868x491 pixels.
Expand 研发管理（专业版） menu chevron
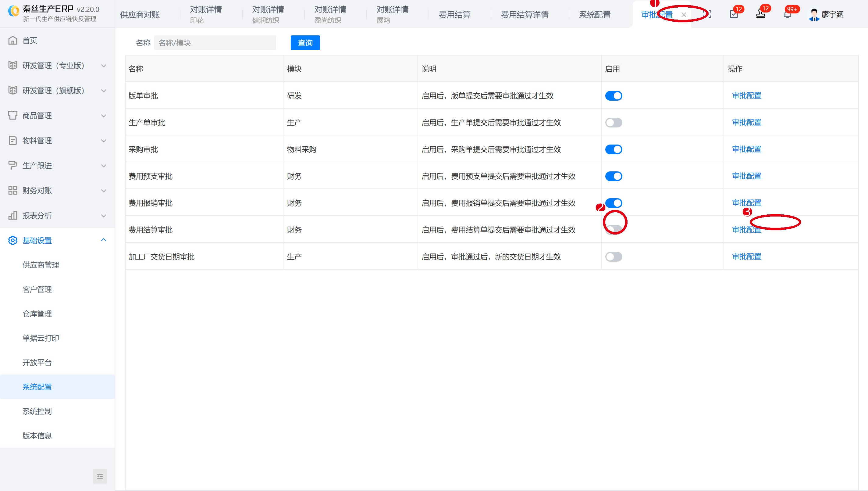click(x=104, y=66)
